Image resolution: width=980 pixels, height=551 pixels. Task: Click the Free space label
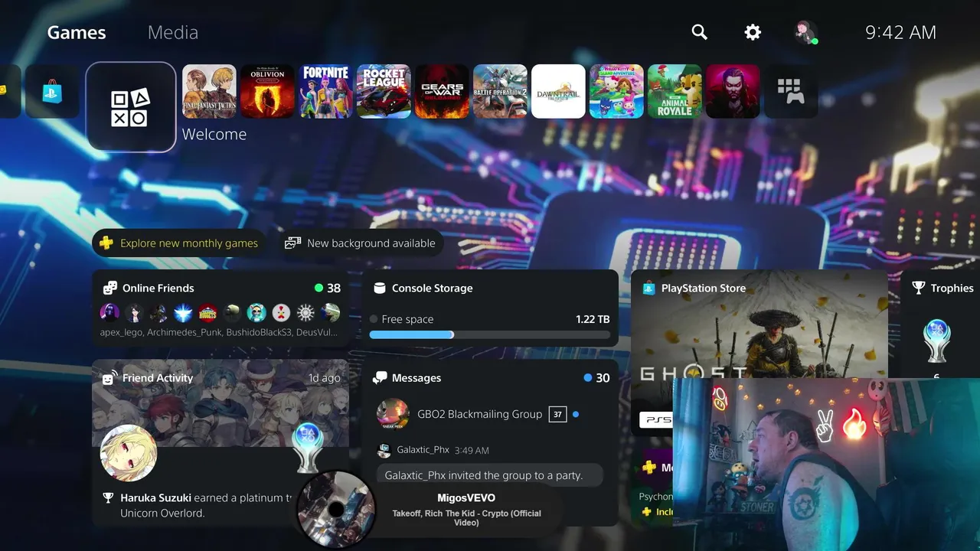407,319
